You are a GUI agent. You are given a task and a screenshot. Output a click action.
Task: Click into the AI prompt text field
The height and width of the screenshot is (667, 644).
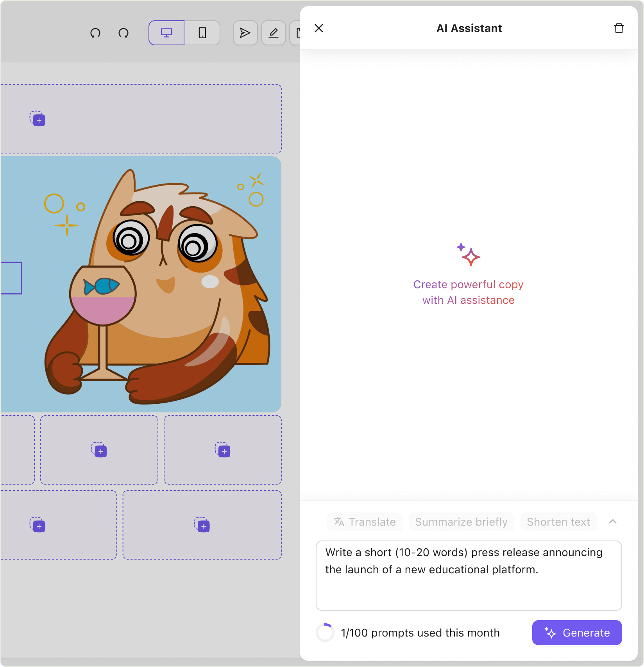(x=469, y=576)
